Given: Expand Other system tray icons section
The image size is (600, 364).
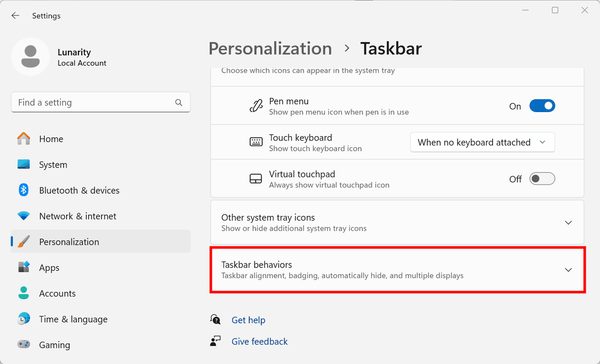Looking at the screenshot, I should point(568,222).
